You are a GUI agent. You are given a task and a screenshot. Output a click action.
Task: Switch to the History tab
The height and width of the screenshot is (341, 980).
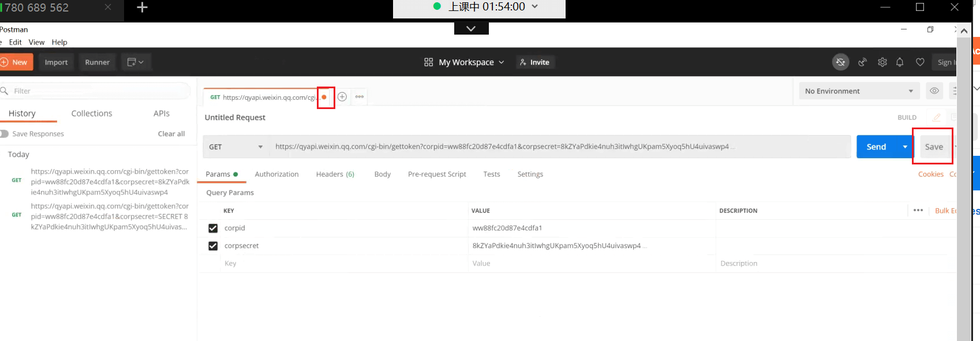point(22,114)
